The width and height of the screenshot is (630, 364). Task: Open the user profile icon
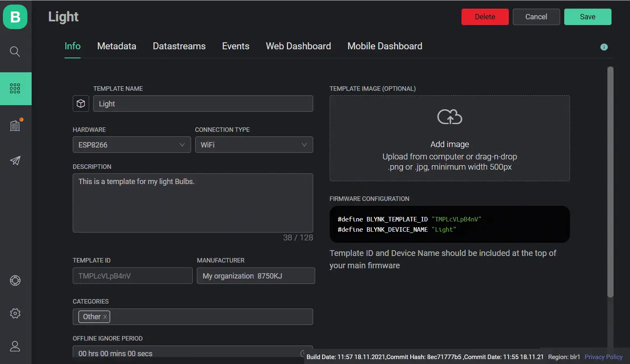click(15, 346)
